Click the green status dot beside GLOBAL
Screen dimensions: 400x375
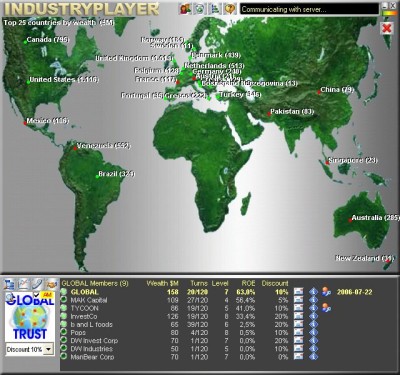64,291
